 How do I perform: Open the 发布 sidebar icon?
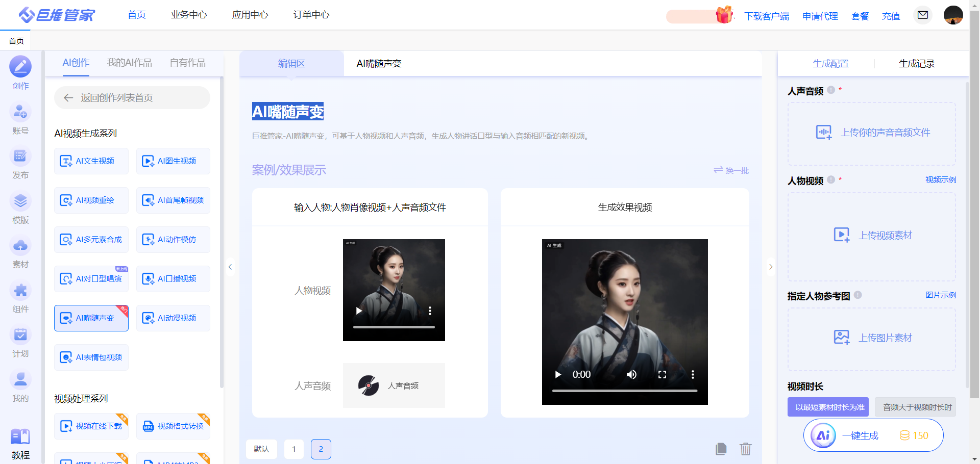coord(20,156)
